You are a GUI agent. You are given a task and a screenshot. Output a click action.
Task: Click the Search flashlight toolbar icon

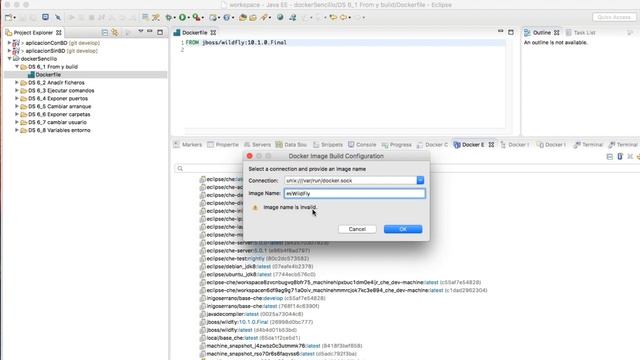(264, 17)
